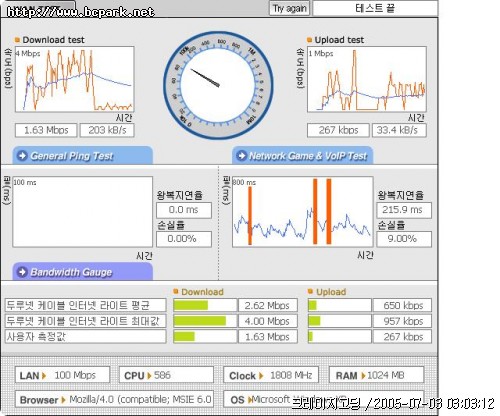Image resolution: width=500 pixels, height=416 pixels.
Task: Click the empty General Ping graph
Action: [83, 212]
